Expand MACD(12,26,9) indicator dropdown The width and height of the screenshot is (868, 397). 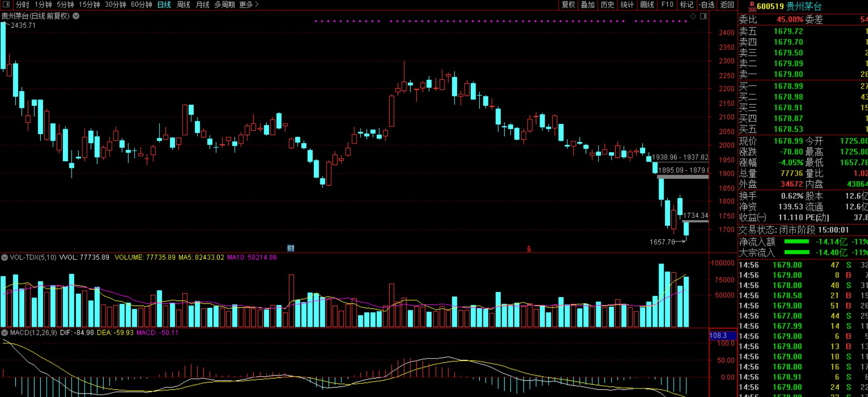(5, 333)
